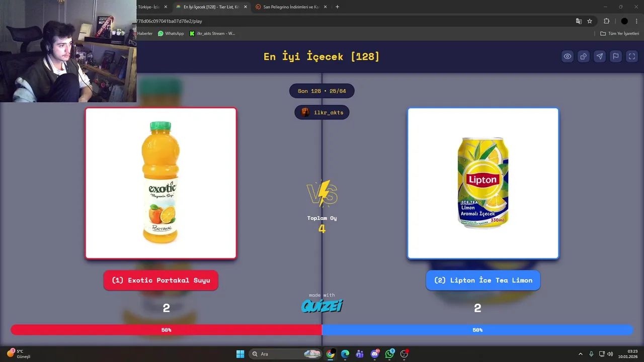Open the Chrome three-dot menu

click(x=636, y=21)
